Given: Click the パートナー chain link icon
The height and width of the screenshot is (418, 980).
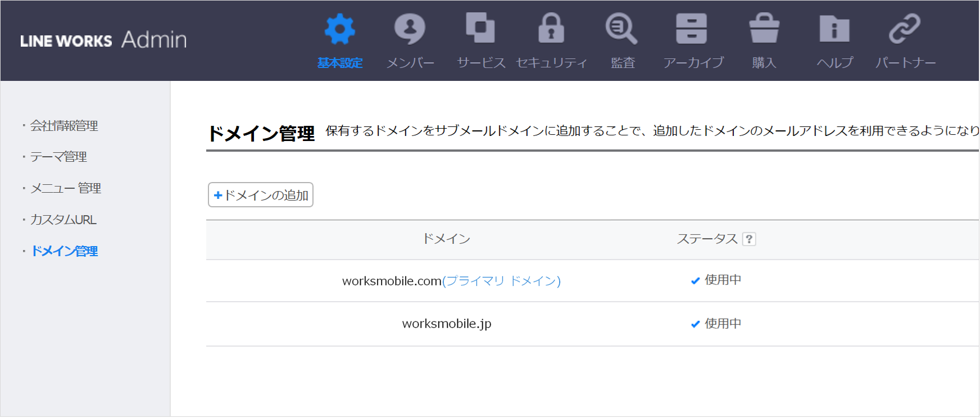Looking at the screenshot, I should (x=905, y=29).
